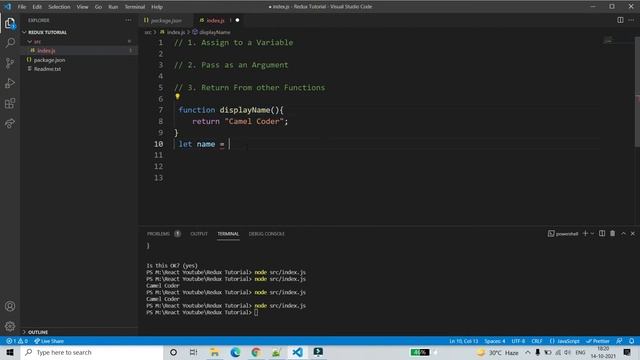The height and width of the screenshot is (360, 640).
Task: Switch to the DEBUG CONSOLE tab
Action: pyautogui.click(x=267, y=234)
